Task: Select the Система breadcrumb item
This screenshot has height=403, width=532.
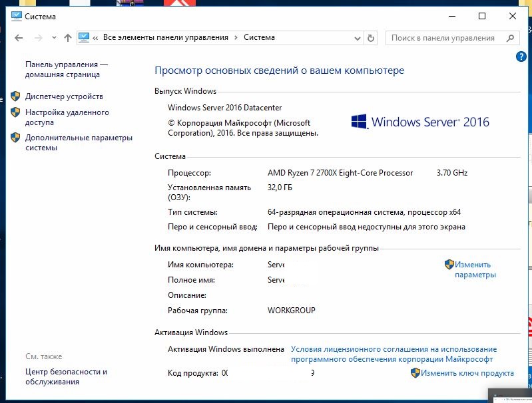Action: point(259,38)
